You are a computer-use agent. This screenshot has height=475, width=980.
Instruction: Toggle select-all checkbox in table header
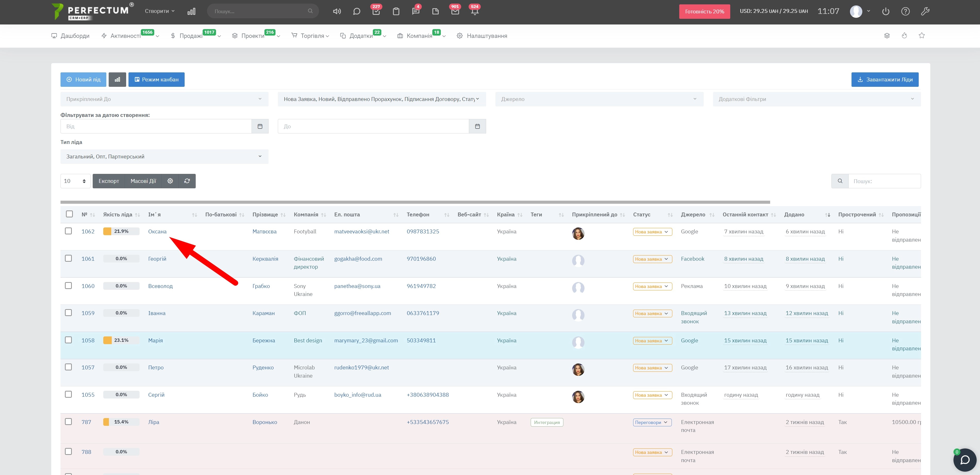tap(69, 214)
